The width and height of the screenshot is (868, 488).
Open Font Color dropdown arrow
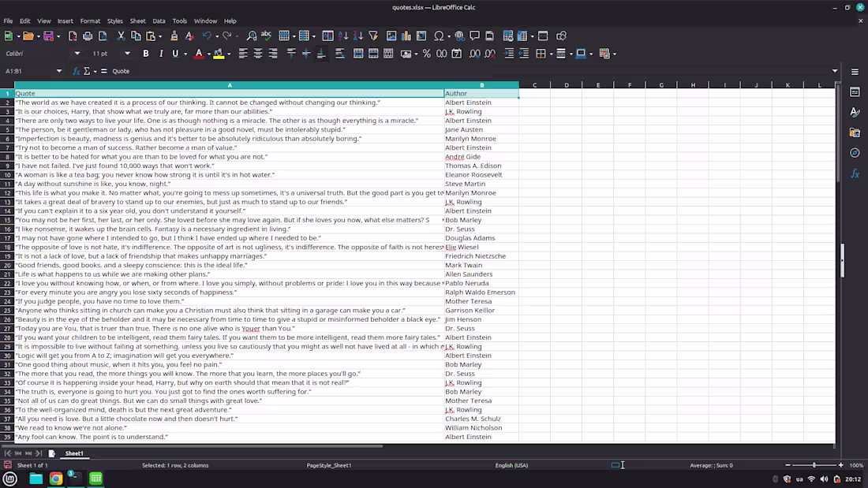(208, 54)
